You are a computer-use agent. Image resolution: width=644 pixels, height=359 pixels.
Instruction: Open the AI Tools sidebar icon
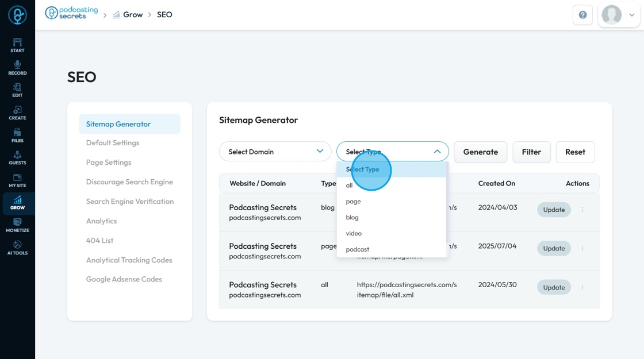pos(17,248)
